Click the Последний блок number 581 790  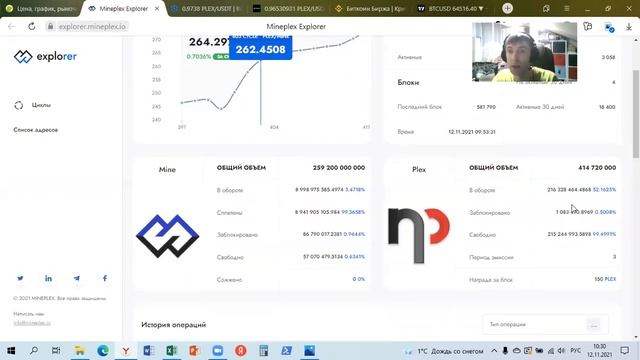[x=486, y=107]
